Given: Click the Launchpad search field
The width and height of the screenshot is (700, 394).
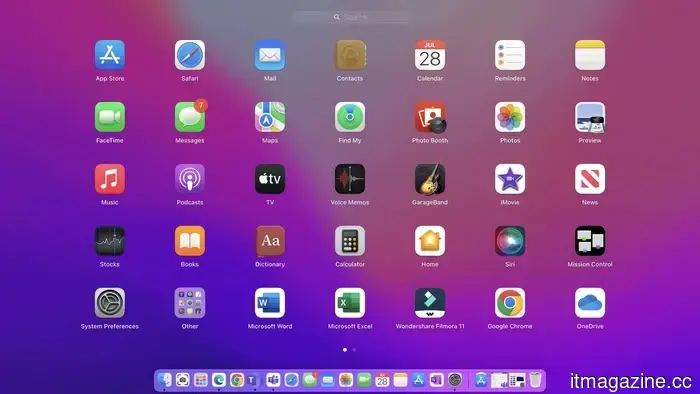Looking at the screenshot, I should [350, 17].
